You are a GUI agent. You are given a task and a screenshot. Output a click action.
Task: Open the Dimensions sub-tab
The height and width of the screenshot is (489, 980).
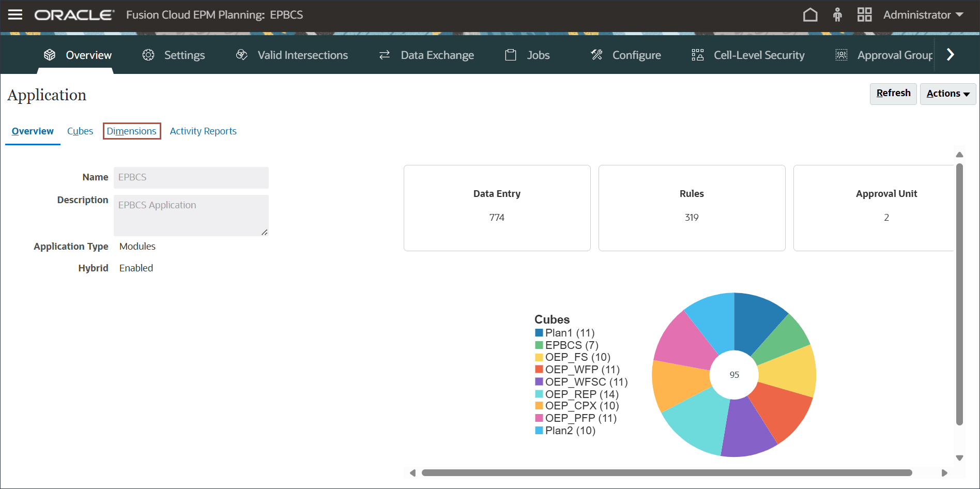pyautogui.click(x=132, y=131)
